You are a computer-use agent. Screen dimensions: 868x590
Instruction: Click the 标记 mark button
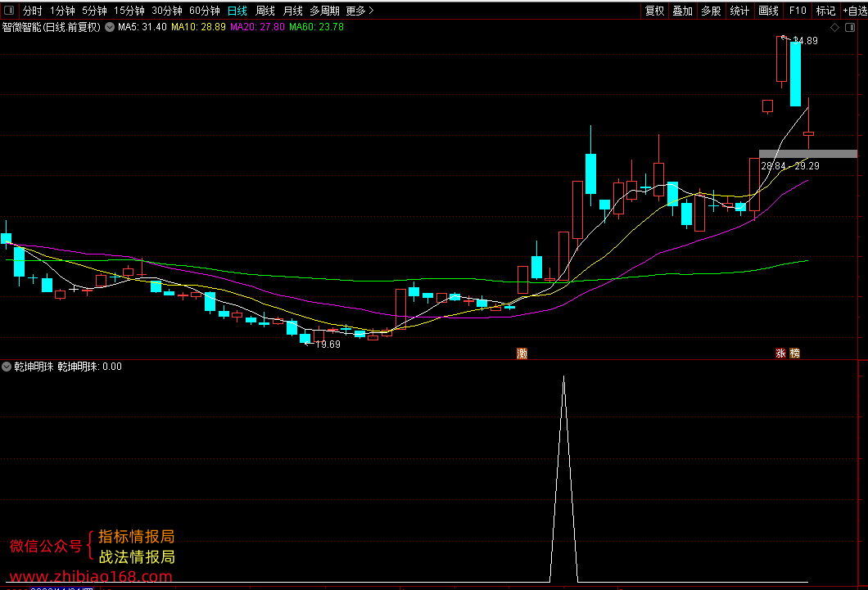point(825,11)
